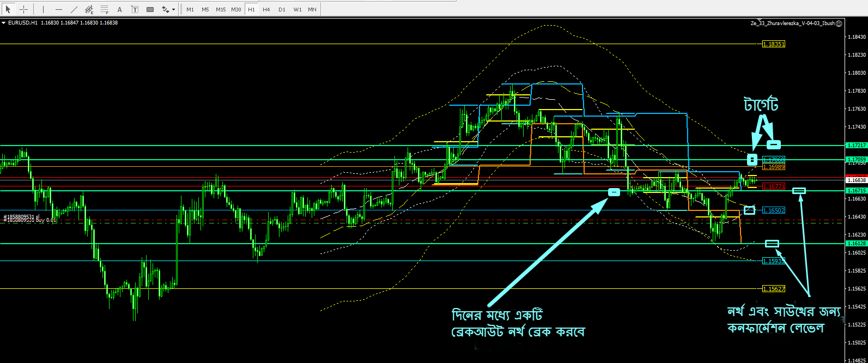
Task: Pick the Horizontal Line drawing tool
Action: pyautogui.click(x=58, y=9)
